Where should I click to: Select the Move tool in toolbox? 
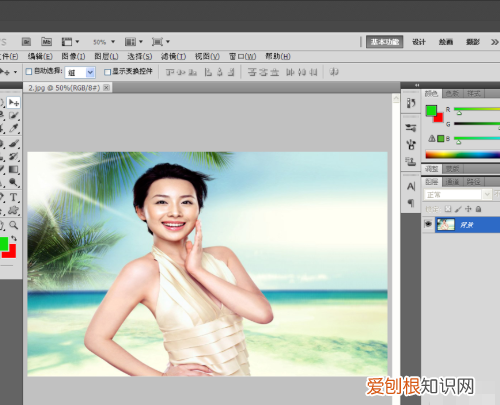[14, 102]
